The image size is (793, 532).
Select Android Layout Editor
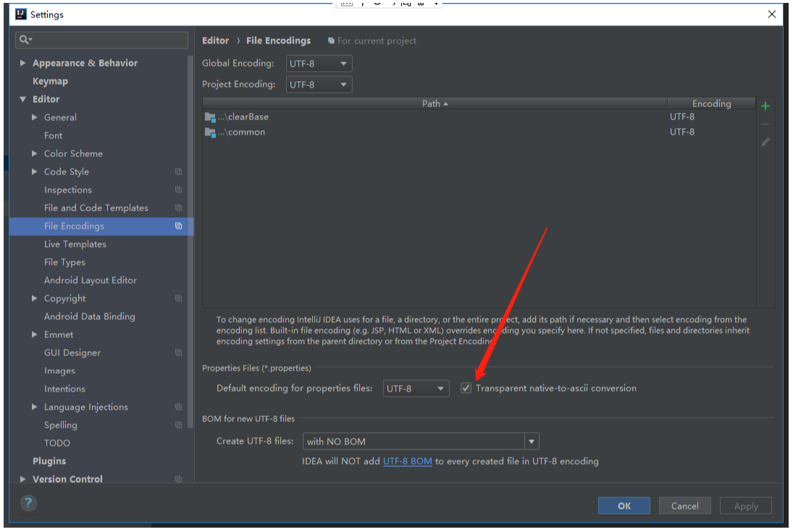tap(90, 280)
